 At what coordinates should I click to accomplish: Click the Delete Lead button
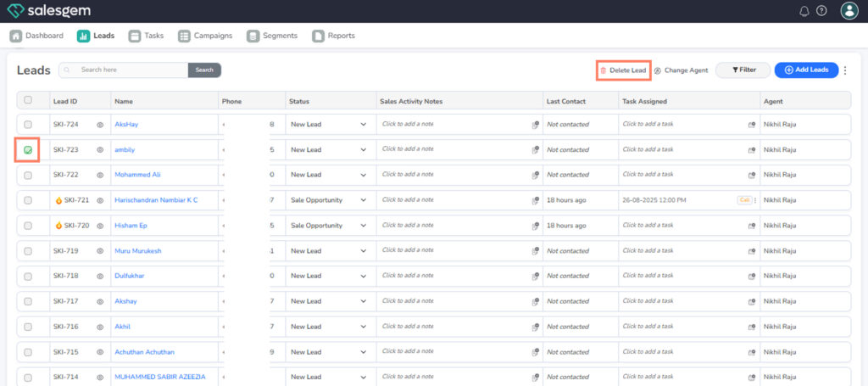coord(623,70)
